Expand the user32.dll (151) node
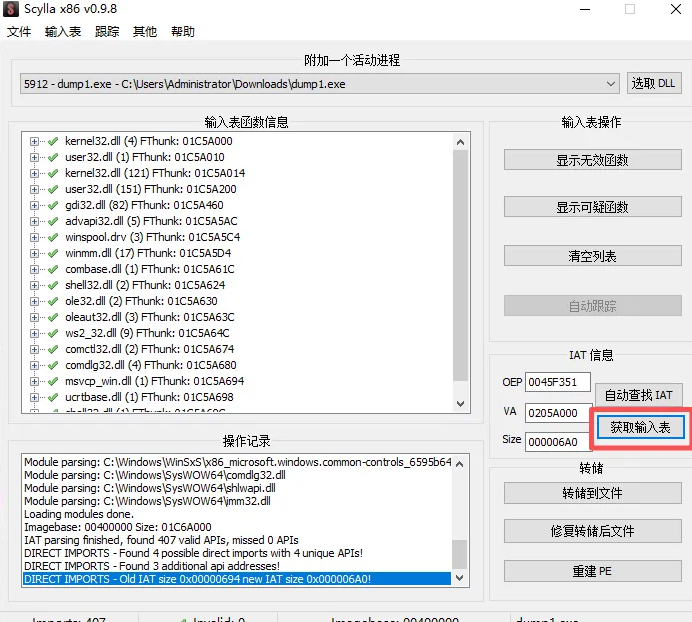The width and height of the screenshot is (692, 622). (x=34, y=189)
